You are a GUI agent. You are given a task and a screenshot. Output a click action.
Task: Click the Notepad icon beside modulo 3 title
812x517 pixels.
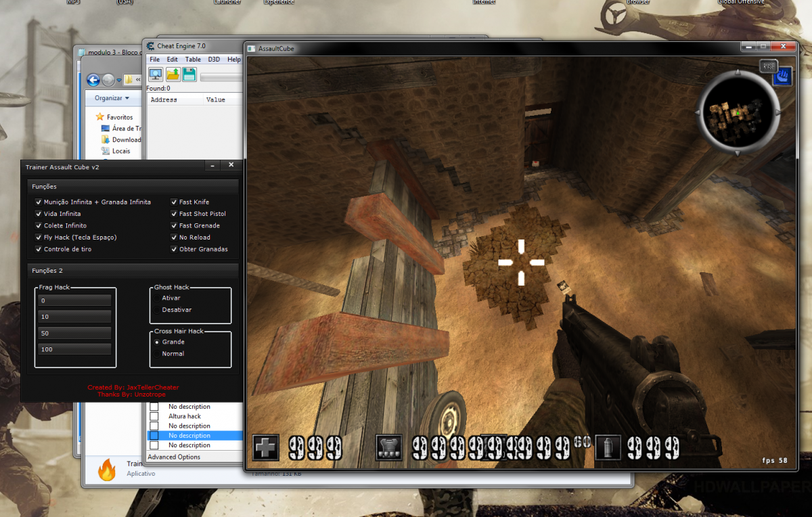point(82,53)
